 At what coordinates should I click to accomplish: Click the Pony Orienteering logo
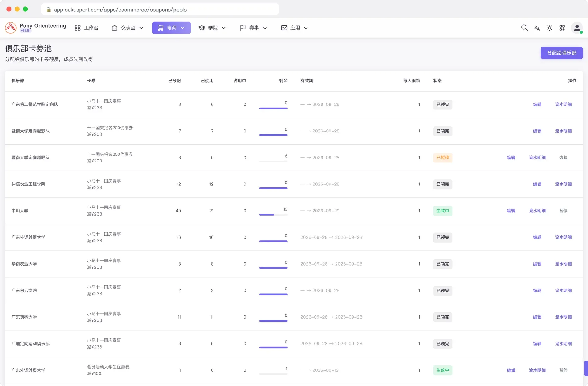[11, 28]
